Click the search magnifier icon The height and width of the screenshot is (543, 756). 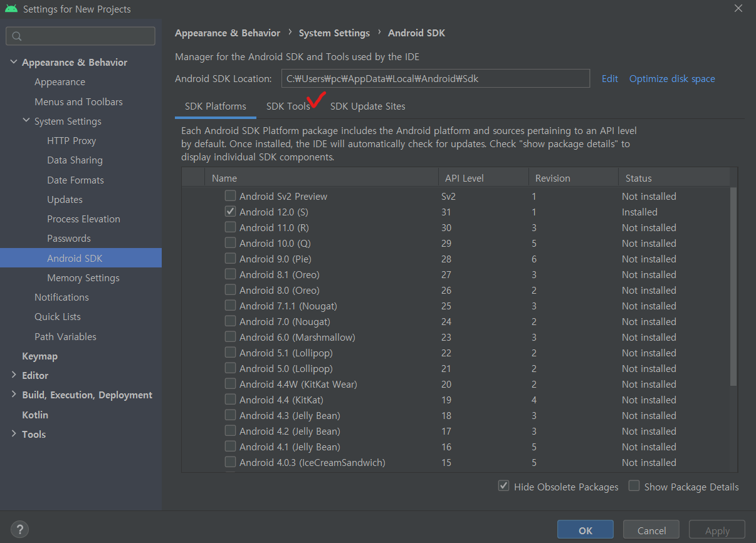(17, 36)
